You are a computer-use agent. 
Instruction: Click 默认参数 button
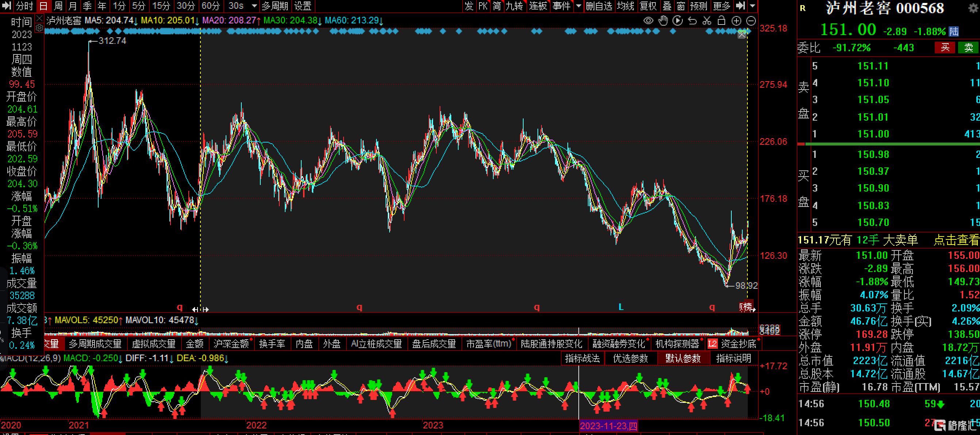(683, 359)
